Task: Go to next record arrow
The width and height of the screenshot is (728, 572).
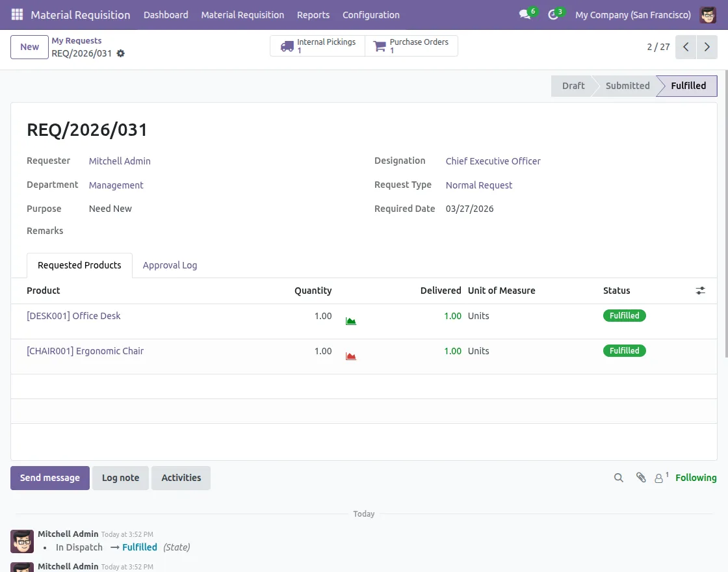Action: pos(707,47)
